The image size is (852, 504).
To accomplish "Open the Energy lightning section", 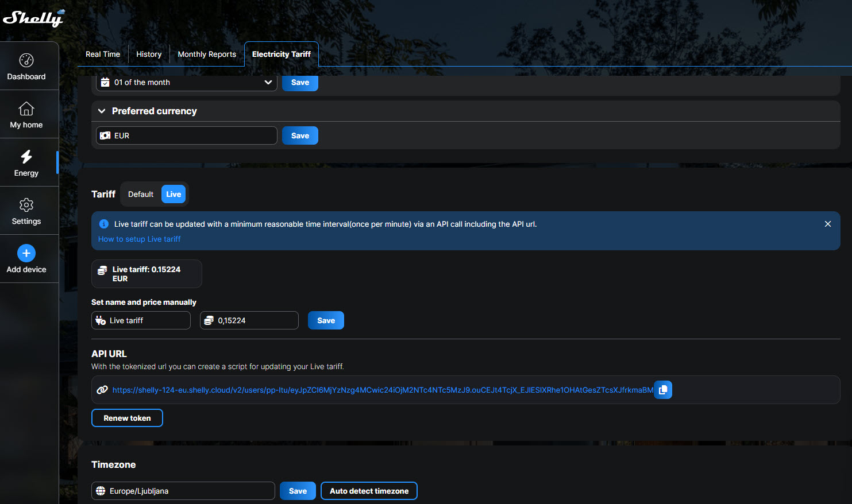I will pyautogui.click(x=26, y=163).
